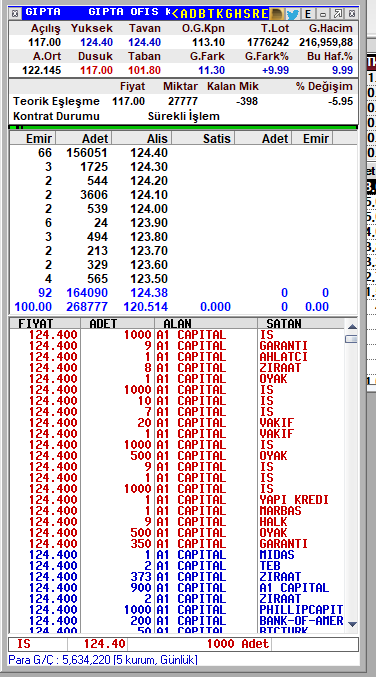Open the brown news icon in title bar
The image size is (376, 677).
(277, 14)
